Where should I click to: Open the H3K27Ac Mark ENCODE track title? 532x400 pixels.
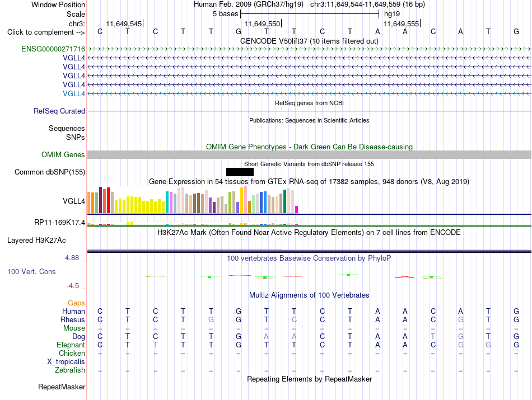(309, 233)
